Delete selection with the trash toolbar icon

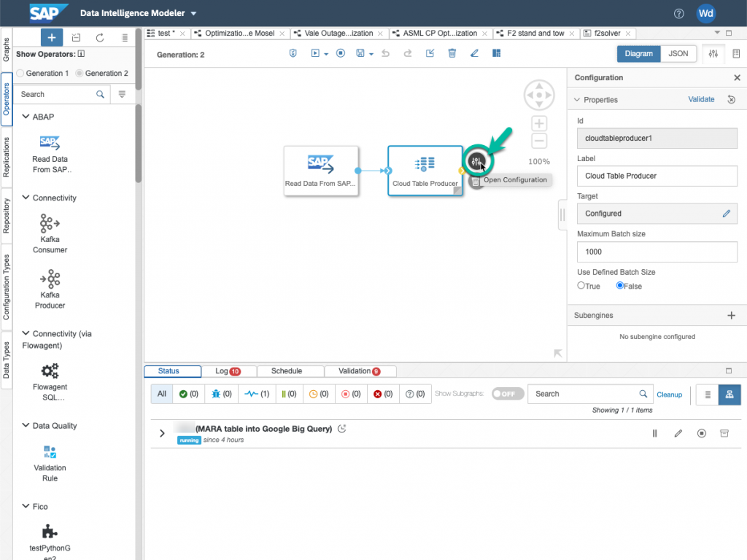pyautogui.click(x=452, y=53)
